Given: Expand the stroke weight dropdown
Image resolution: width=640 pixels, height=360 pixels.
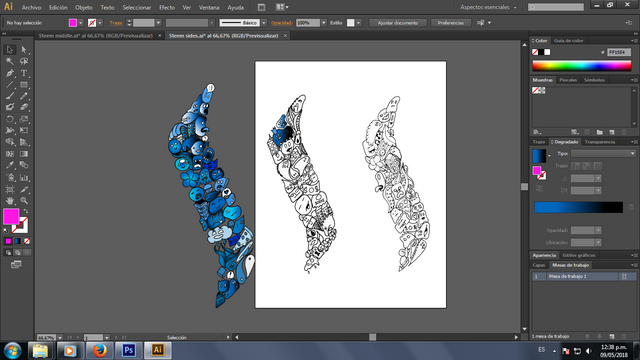Looking at the screenshot, I should 158,23.
